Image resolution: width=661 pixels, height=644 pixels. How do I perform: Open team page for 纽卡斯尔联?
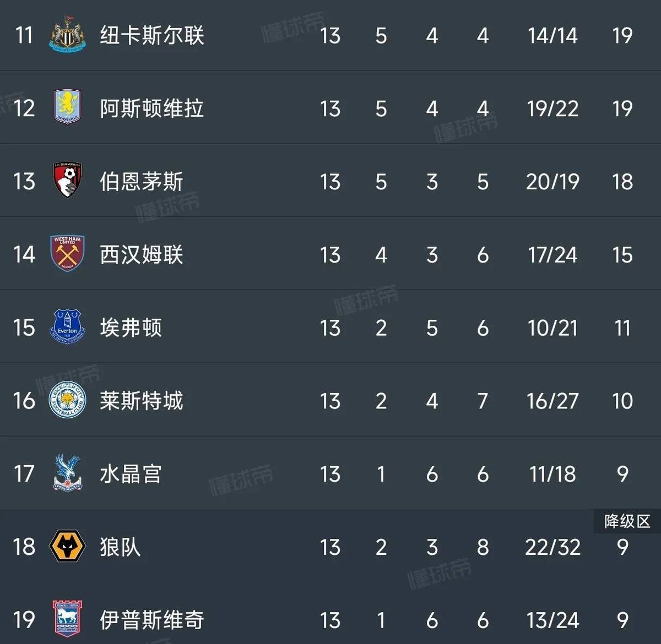(152, 35)
